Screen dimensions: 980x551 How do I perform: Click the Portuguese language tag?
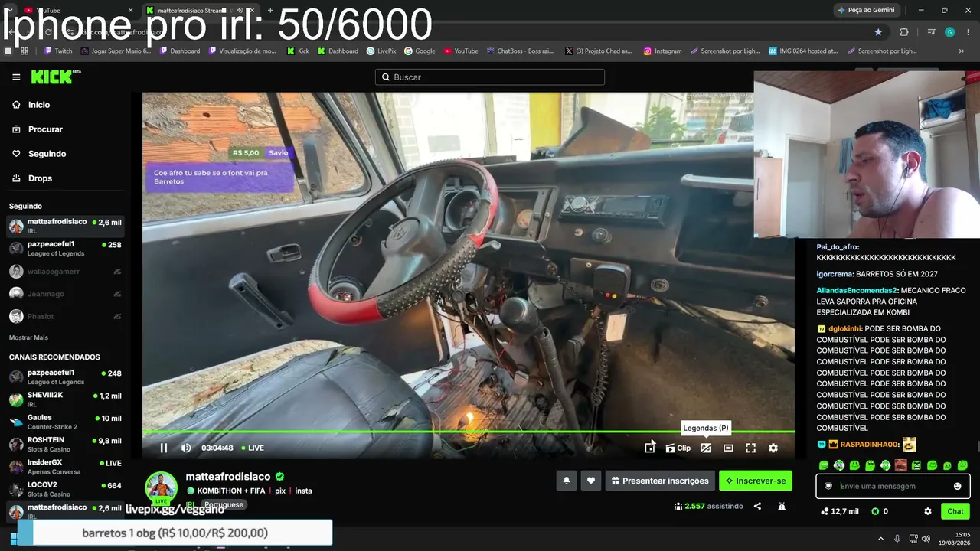224,505
